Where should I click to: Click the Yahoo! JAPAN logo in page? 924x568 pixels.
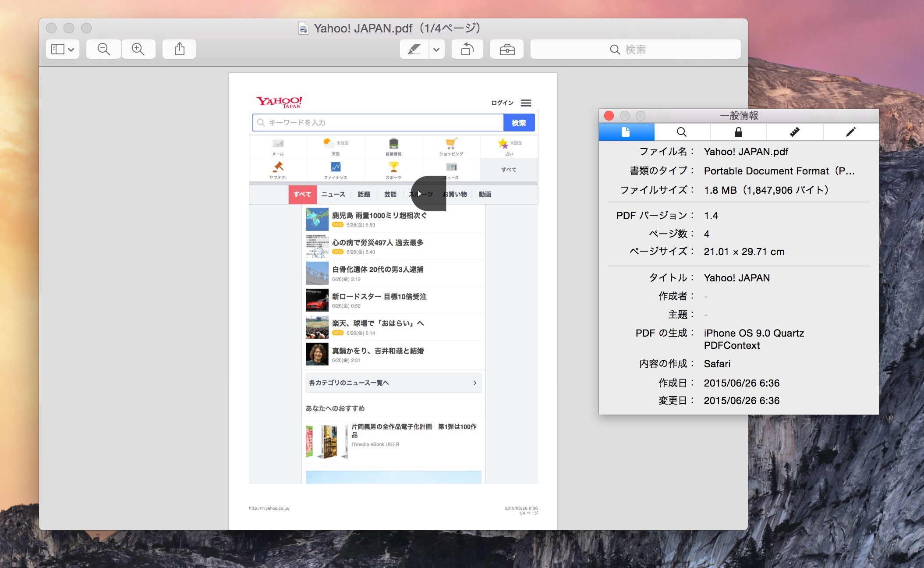pyautogui.click(x=279, y=102)
